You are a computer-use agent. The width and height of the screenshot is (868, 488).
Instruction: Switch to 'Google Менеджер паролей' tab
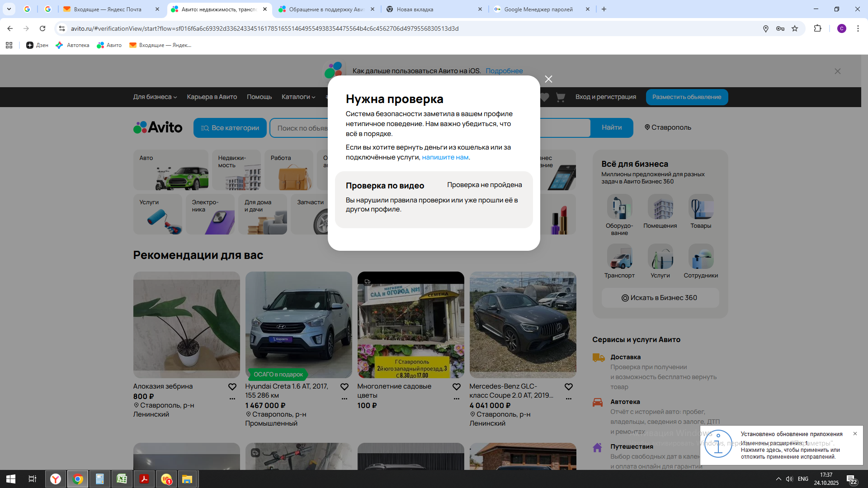(538, 9)
